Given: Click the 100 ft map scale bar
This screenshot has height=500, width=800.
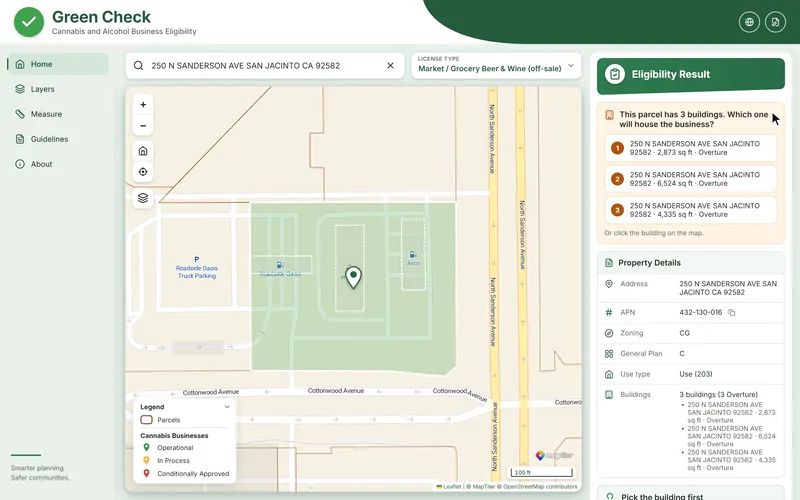Looking at the screenshot, I should tap(541, 472).
